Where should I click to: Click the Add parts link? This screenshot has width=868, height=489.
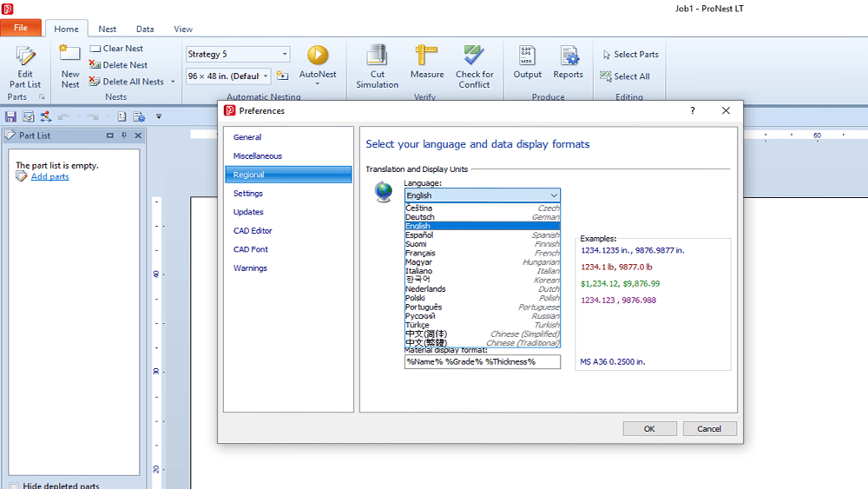49,177
